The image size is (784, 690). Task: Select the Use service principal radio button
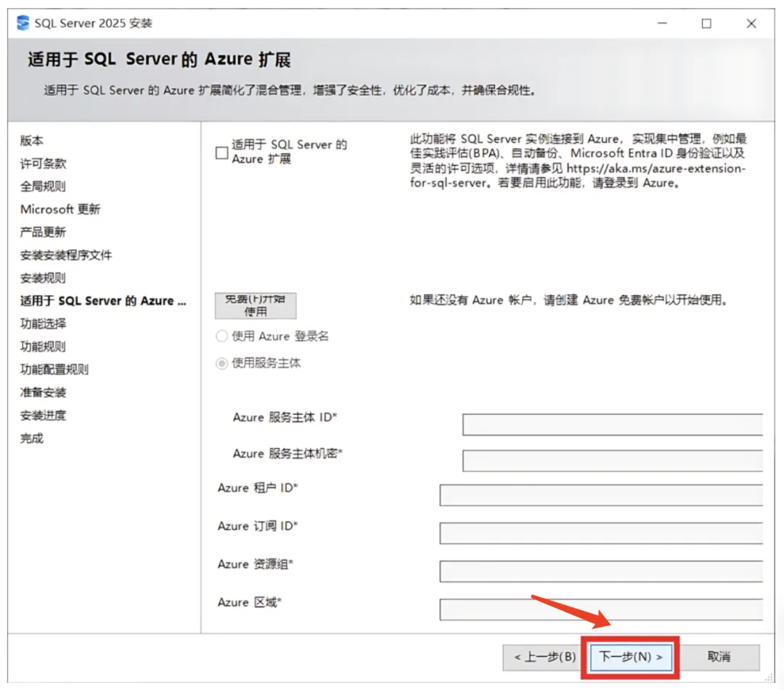[x=221, y=363]
